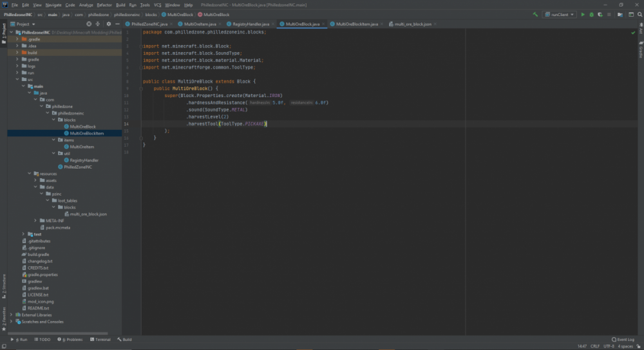644x350 pixels.
Task: Expand the .gradle folder
Action: tap(17, 39)
